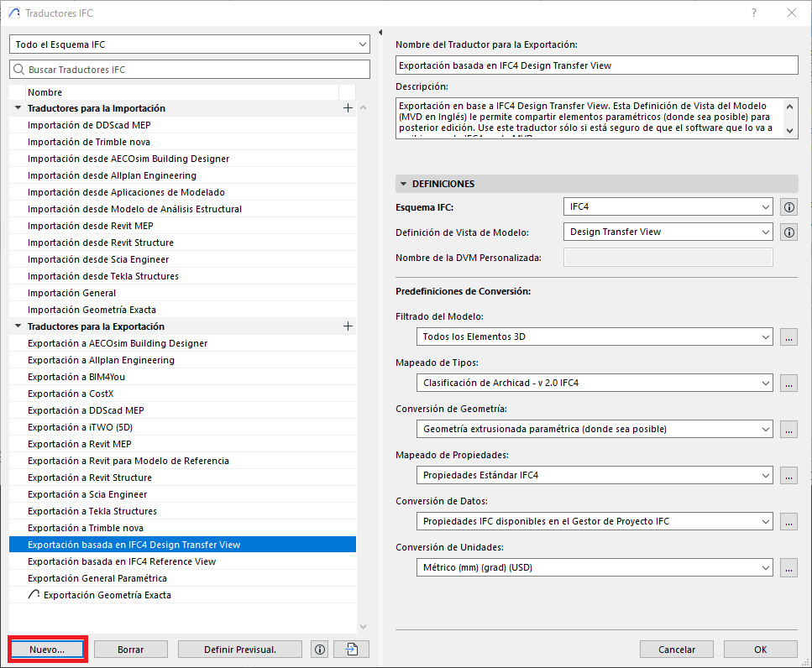Open Mapeado de Tipos settings ellipsis button
The height and width of the screenshot is (668, 812).
(x=788, y=383)
